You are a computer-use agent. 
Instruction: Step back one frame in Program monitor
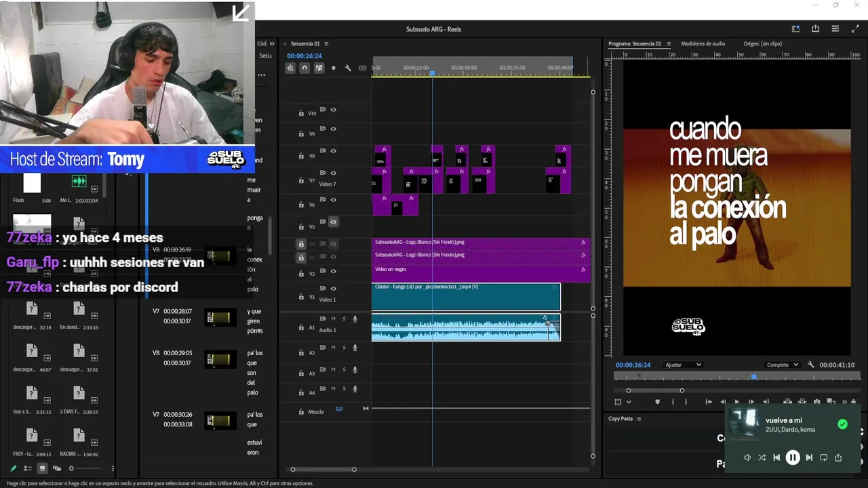723,402
